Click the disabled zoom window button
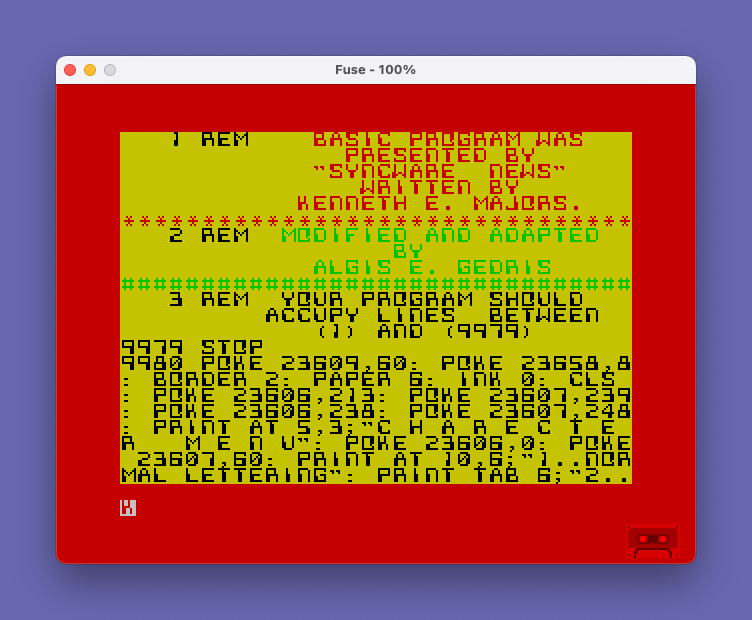 (110, 70)
